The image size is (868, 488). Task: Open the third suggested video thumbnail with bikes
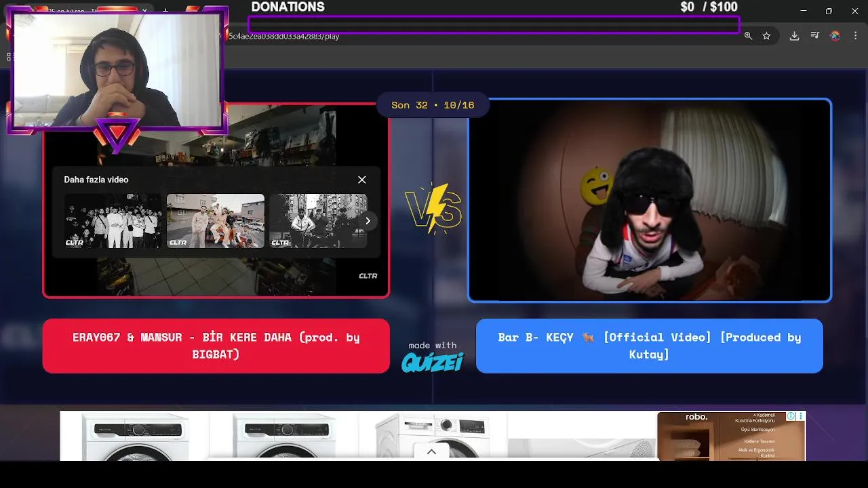pos(318,221)
